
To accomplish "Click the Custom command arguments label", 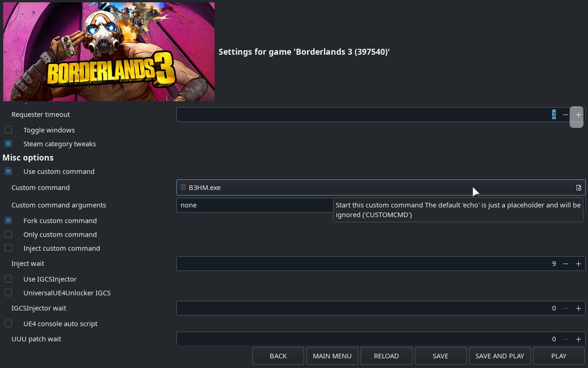I will click(x=59, y=205).
